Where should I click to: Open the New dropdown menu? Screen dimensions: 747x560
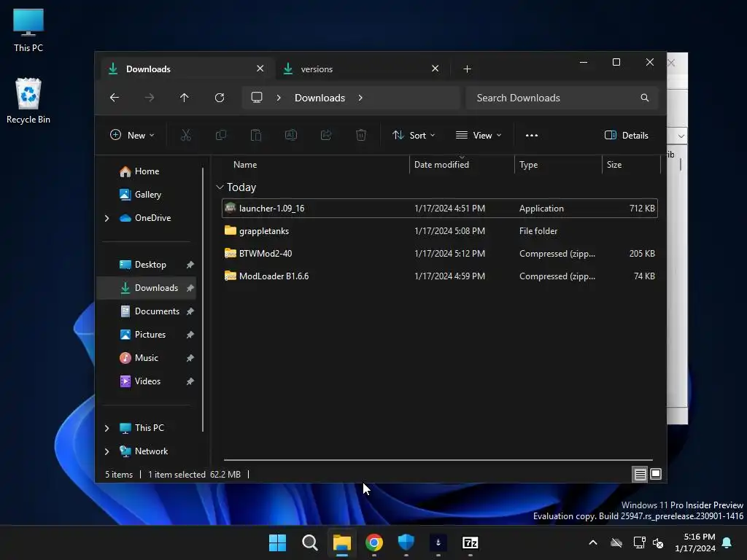(132, 135)
